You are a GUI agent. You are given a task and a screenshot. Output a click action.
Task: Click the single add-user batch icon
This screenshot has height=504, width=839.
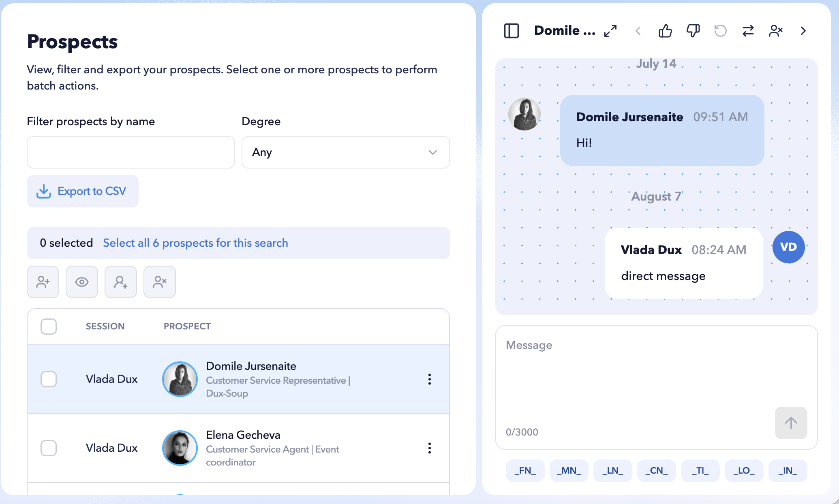[121, 282]
